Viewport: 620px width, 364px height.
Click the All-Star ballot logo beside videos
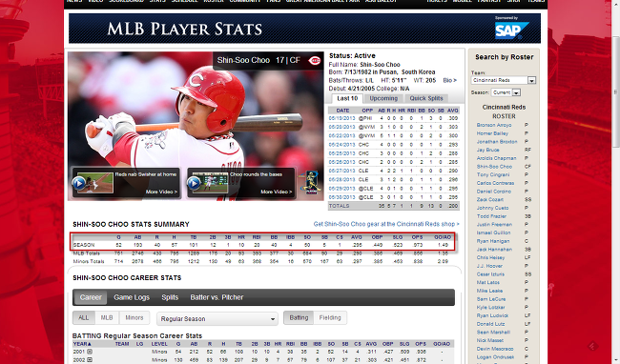pos(311,182)
